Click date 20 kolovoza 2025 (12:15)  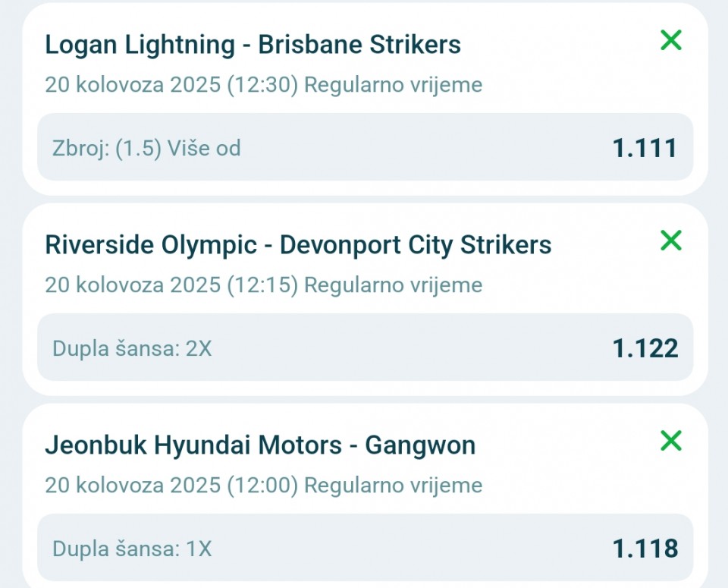[x=171, y=285]
